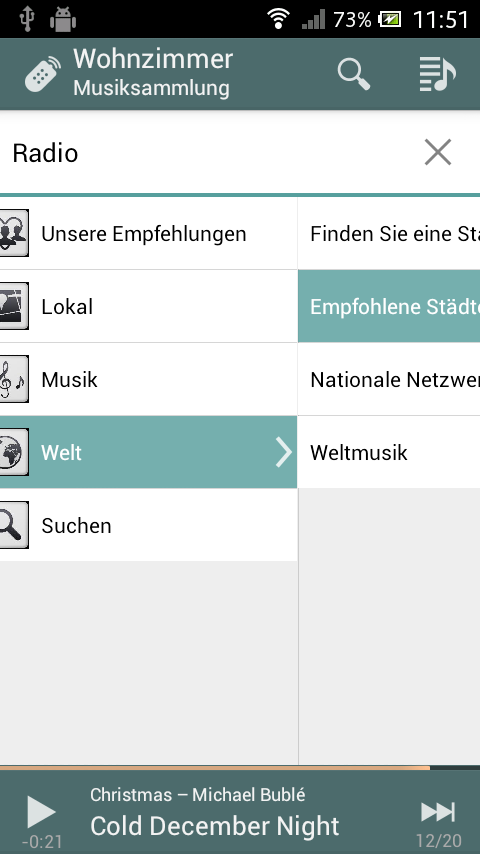Open the playlist queue icon
The height and width of the screenshot is (854, 480).
point(437,74)
